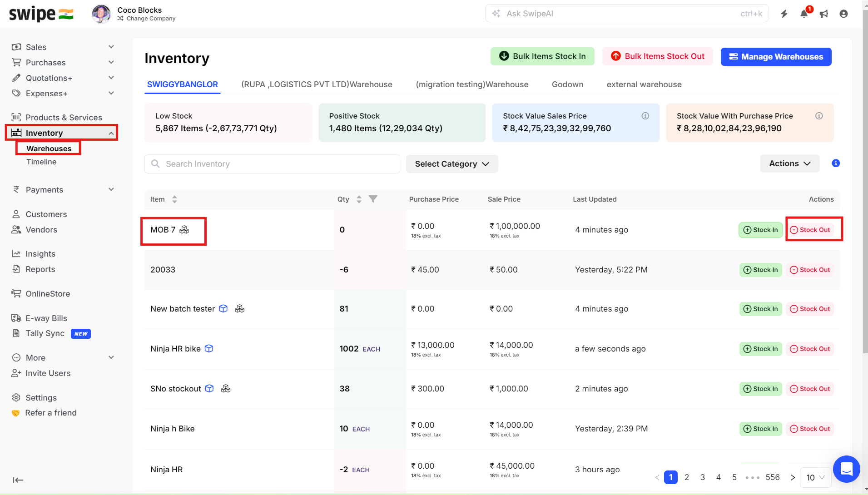Open the user profile icon
This screenshot has height=495, width=868.
[843, 14]
